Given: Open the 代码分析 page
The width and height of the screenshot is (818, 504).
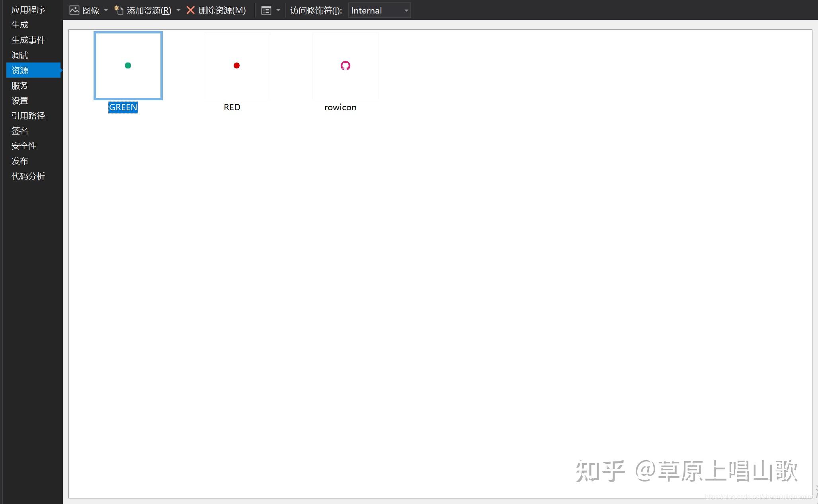Looking at the screenshot, I should (x=28, y=176).
